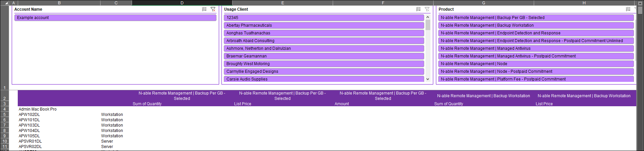The image size is (644, 151).
Task: Toggle Abertay Pharmaceuticals in Usage Client slicer
Action: point(324,25)
